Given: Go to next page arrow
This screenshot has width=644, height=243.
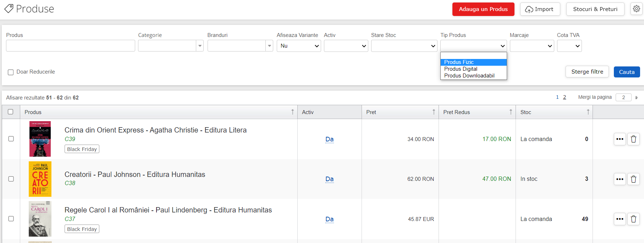Looking at the screenshot, I should [x=637, y=97].
